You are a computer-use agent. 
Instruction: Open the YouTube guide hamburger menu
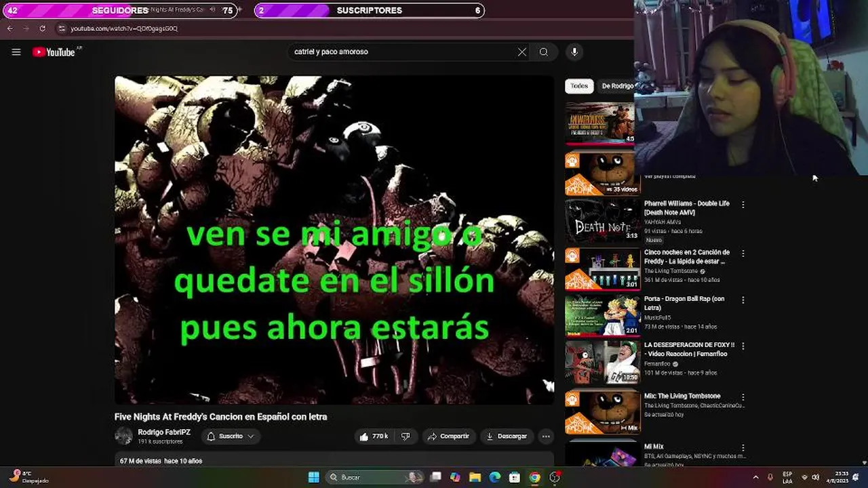tap(16, 52)
